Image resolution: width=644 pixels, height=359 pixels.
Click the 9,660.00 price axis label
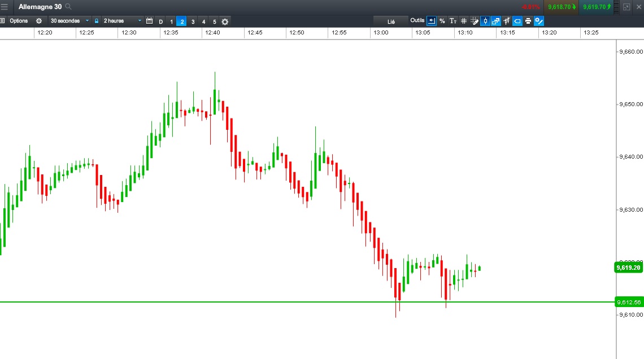coord(631,52)
